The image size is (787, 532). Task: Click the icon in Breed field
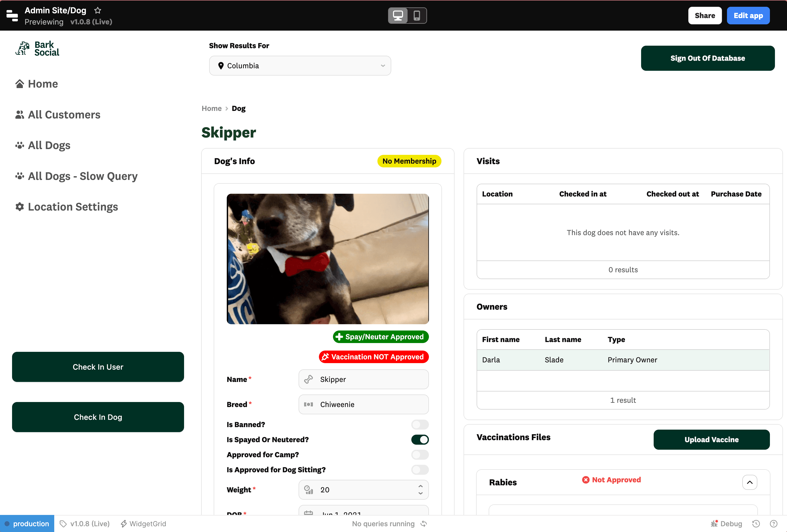tap(309, 405)
